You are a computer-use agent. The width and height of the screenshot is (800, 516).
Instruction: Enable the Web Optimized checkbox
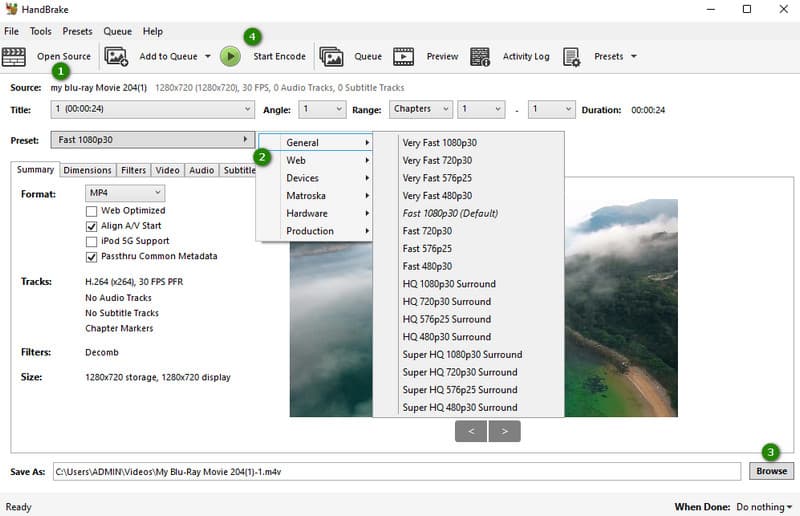click(92, 211)
